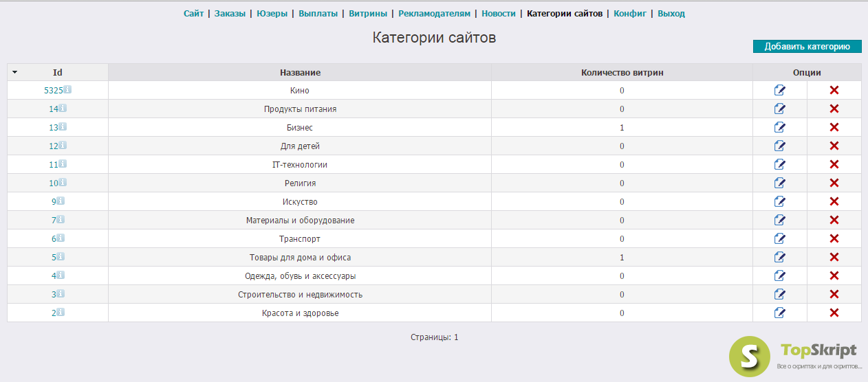This screenshot has height=382, width=868.
Task: Edit the Продукты питания category
Action: click(x=780, y=109)
